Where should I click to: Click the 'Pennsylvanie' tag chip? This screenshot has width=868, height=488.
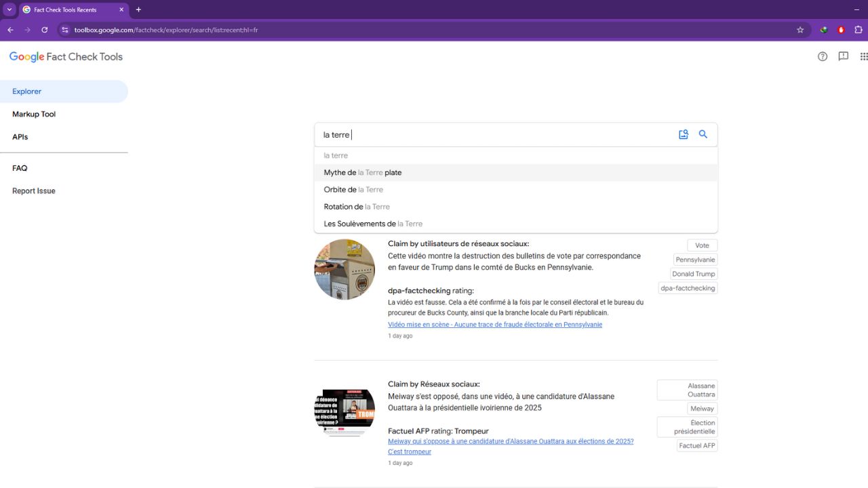point(695,260)
